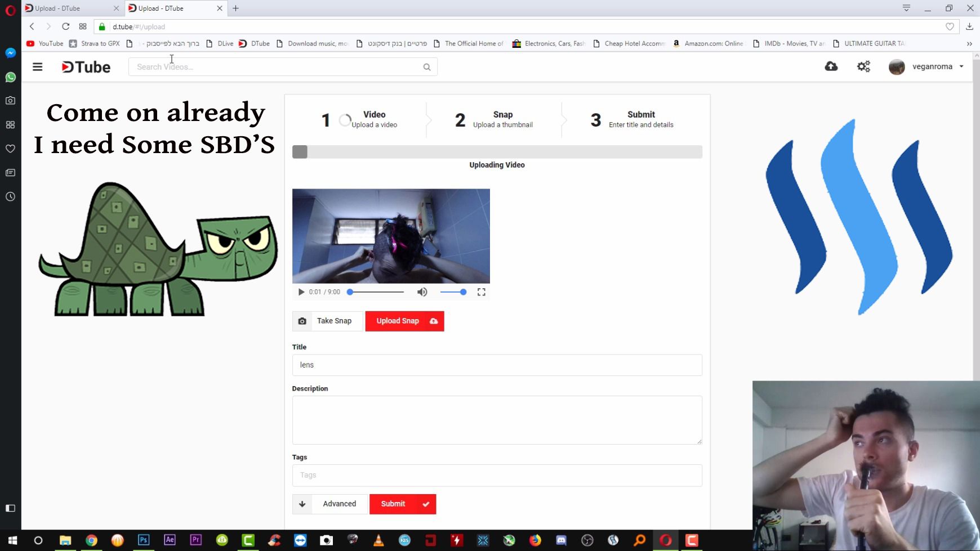
Task: Go back to previous page
Action: click(32, 26)
